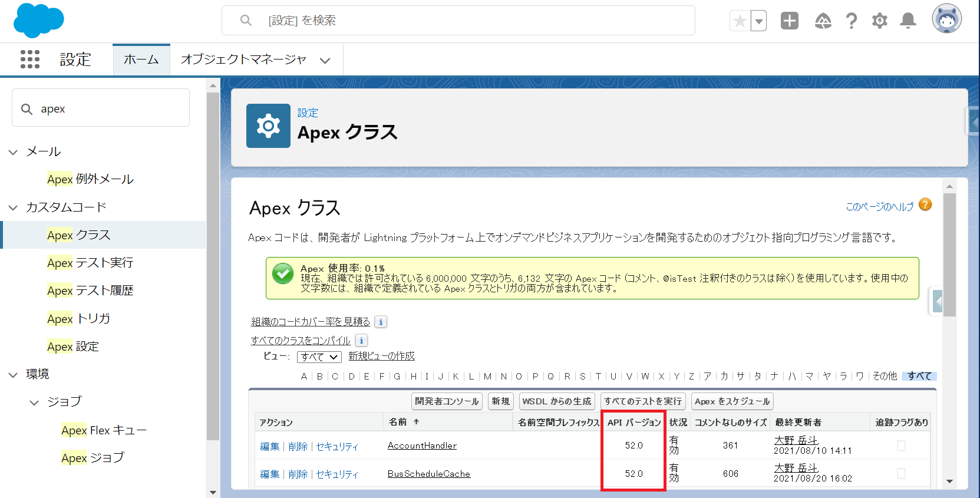Viewport: 980px width, 498px height.
Task: Open the favorites list dropdown arrow
Action: click(759, 21)
